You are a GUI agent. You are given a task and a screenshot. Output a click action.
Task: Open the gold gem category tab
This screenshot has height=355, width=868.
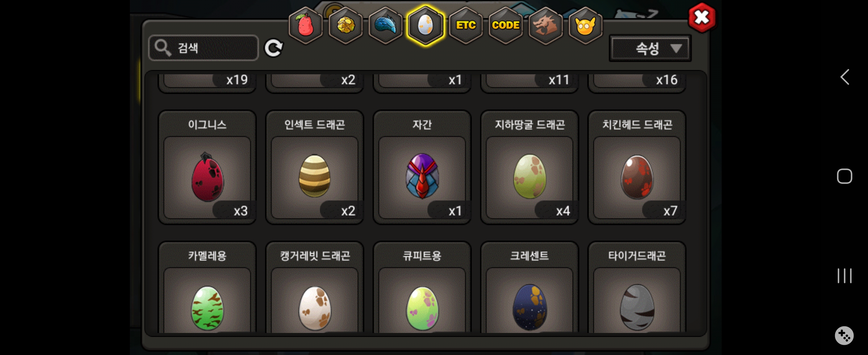[345, 25]
